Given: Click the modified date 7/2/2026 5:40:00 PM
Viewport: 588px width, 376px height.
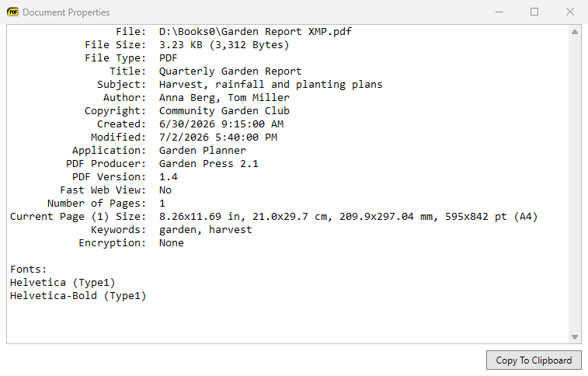Looking at the screenshot, I should (x=218, y=138).
